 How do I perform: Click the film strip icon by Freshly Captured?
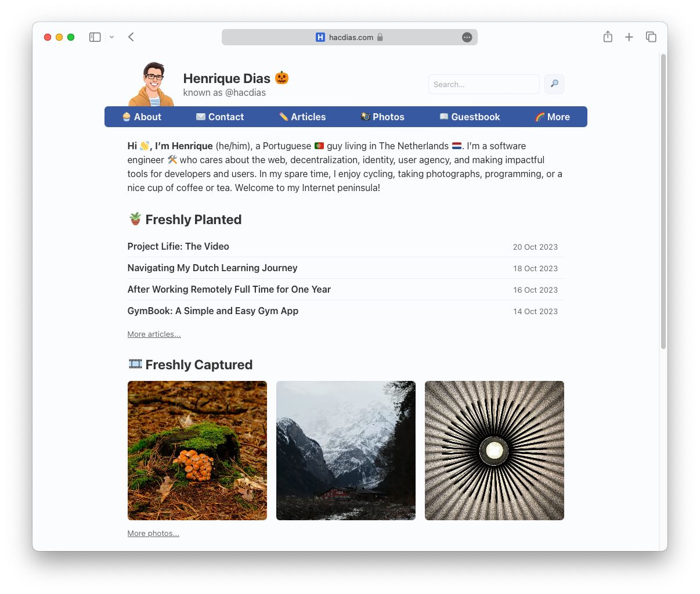(135, 364)
